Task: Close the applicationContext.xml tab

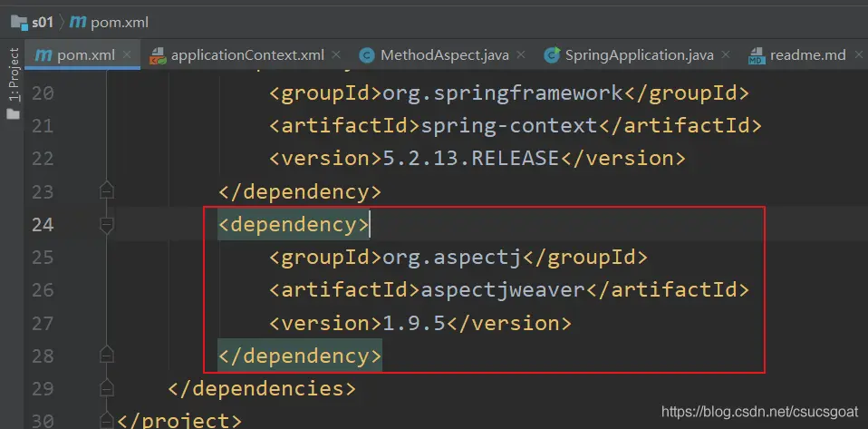Action: pos(335,54)
